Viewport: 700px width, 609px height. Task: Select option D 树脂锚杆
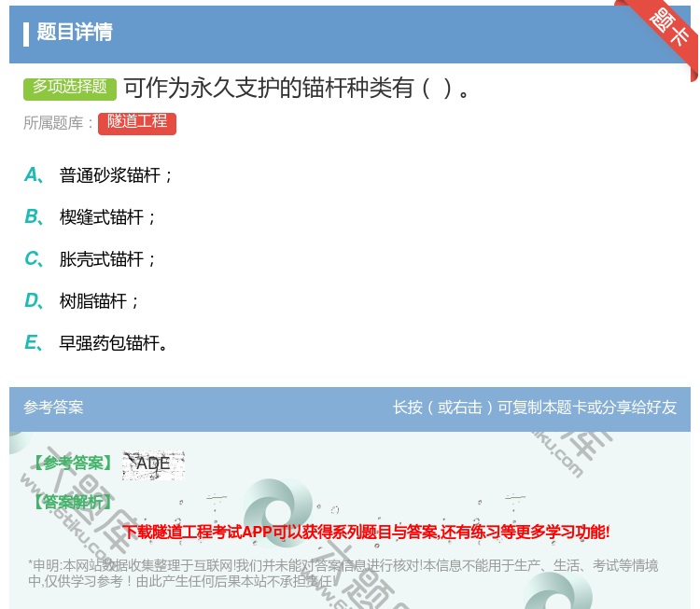tap(99, 300)
